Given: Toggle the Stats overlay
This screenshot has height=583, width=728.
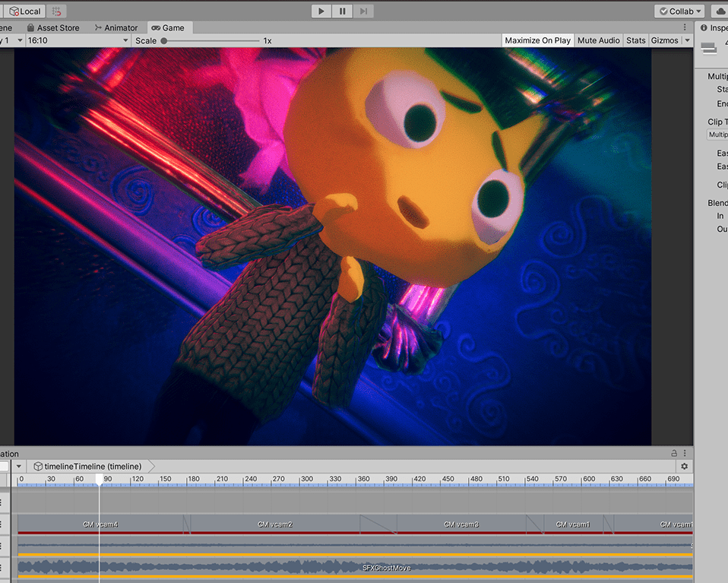Looking at the screenshot, I should [635, 40].
